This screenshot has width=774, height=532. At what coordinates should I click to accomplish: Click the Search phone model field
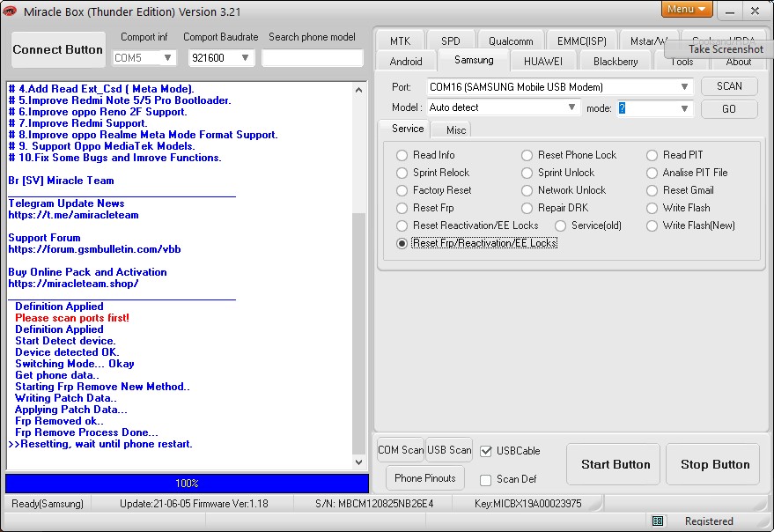313,58
